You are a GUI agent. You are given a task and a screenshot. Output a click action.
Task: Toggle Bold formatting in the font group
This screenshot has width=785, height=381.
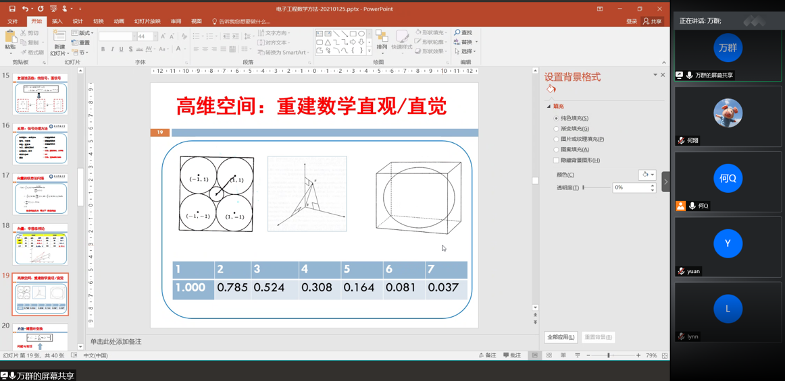[x=103, y=49]
